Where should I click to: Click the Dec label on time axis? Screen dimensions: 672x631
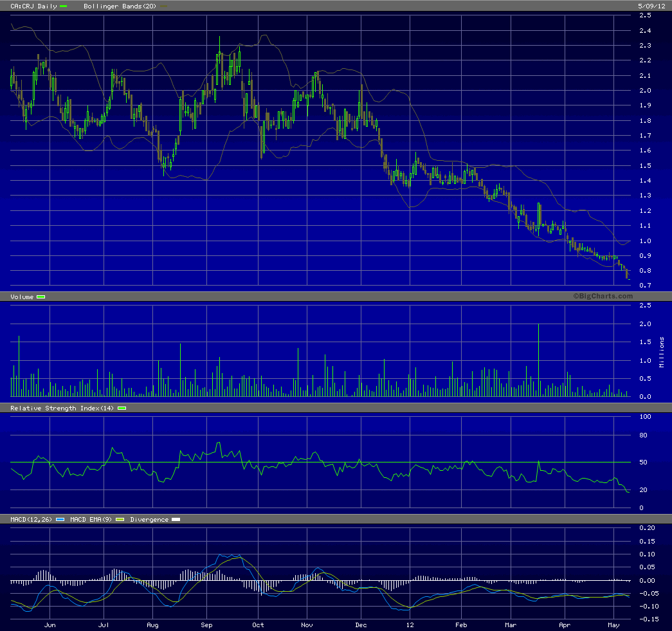(x=360, y=625)
